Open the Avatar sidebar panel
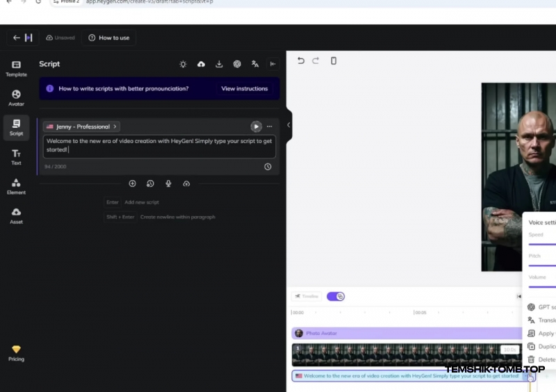556x392 pixels. (16, 98)
